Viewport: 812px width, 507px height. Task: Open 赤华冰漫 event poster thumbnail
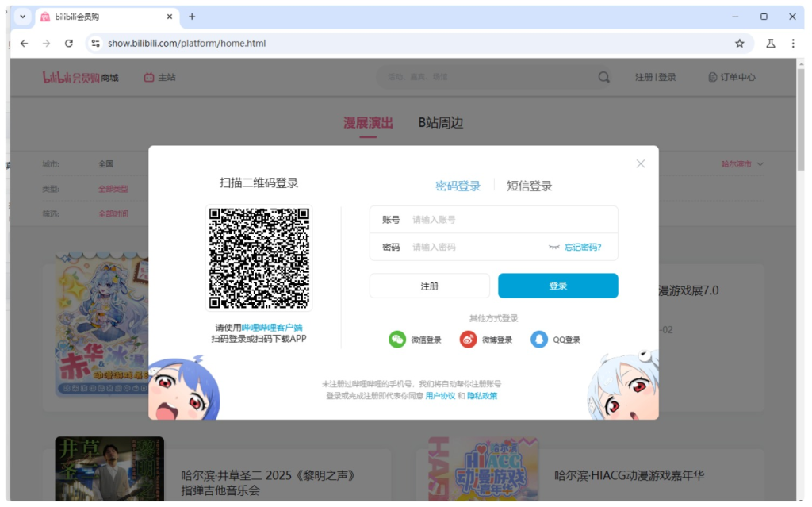[x=102, y=325]
